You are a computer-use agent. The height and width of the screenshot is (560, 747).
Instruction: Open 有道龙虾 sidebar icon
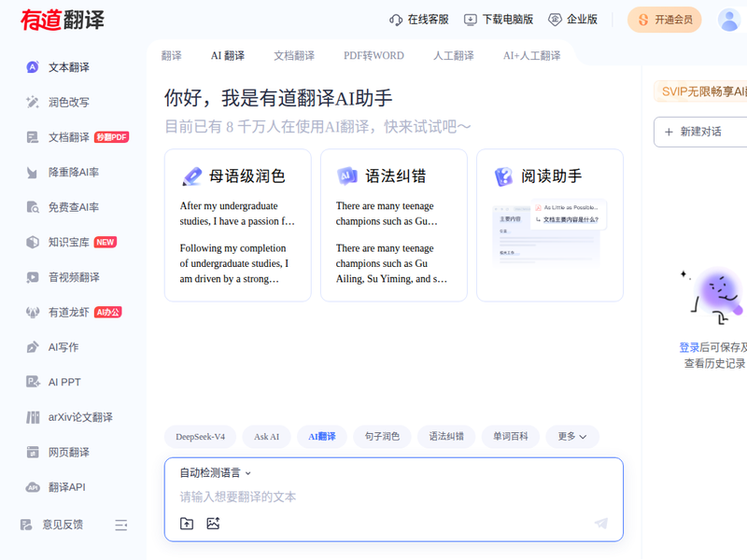click(x=33, y=312)
